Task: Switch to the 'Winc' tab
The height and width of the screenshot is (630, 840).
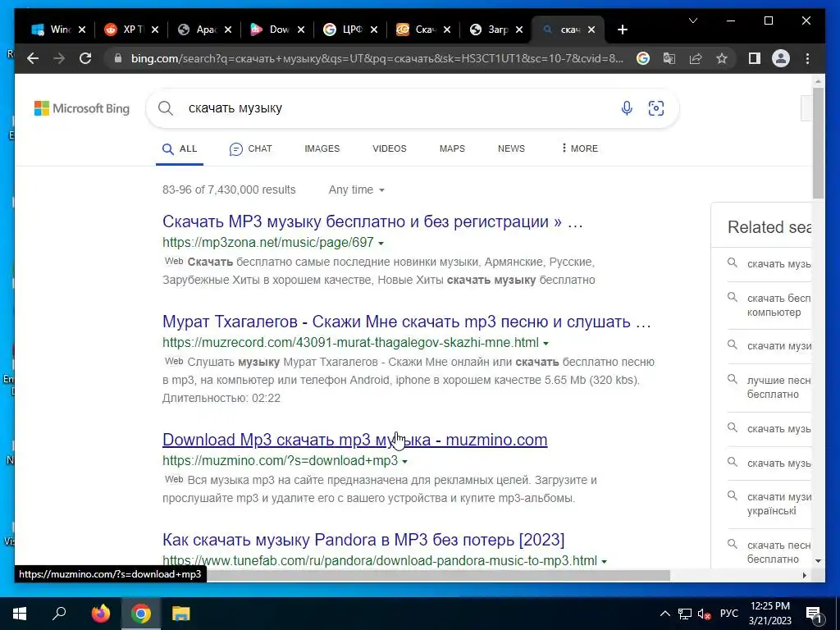Action: tap(58, 30)
